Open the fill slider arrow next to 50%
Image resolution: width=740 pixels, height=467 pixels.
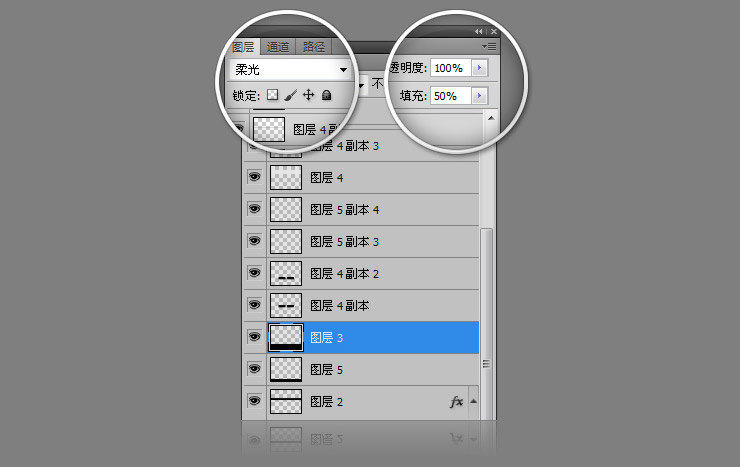[479, 96]
